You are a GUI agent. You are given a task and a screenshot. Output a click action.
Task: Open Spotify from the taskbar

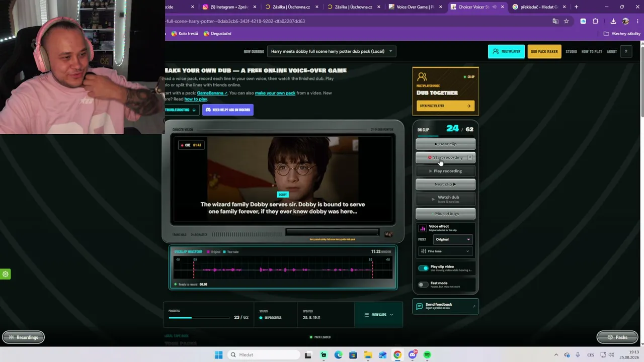pyautogui.click(x=427, y=355)
